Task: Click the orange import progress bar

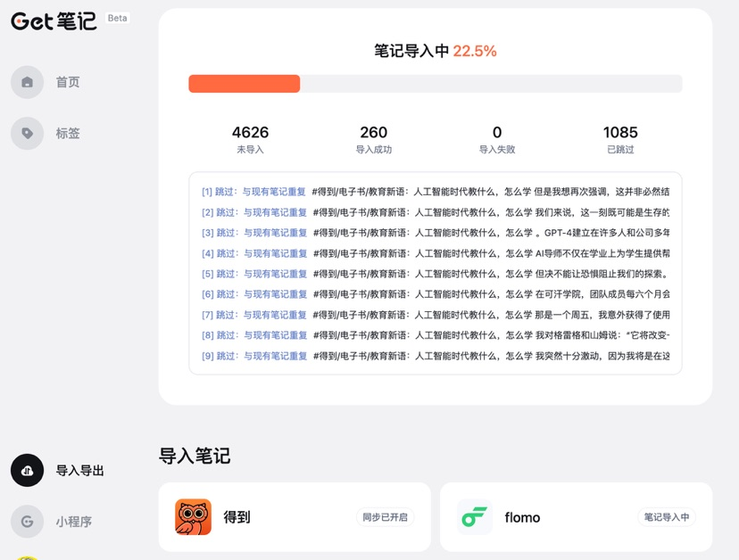Action: point(245,84)
